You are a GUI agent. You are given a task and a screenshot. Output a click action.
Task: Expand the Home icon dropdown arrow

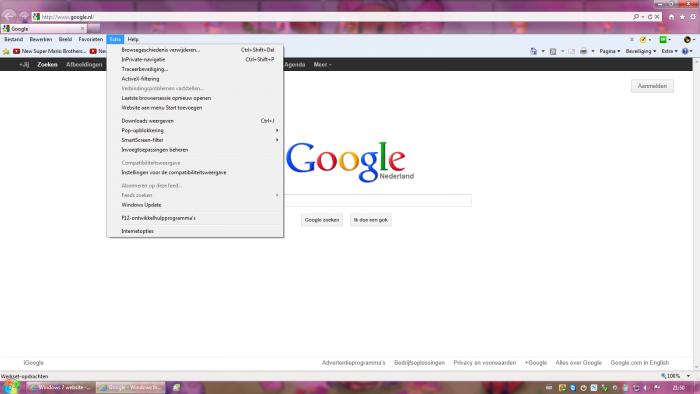pyautogui.click(x=543, y=51)
